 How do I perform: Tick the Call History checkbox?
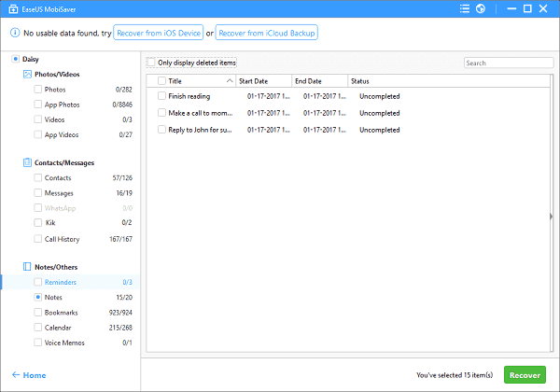(x=38, y=239)
